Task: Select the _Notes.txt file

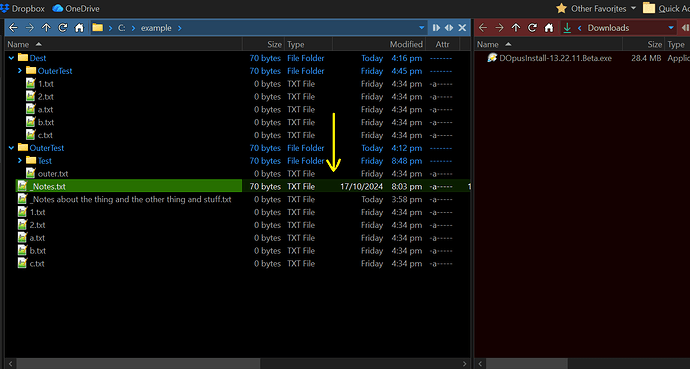Action: pyautogui.click(x=48, y=186)
